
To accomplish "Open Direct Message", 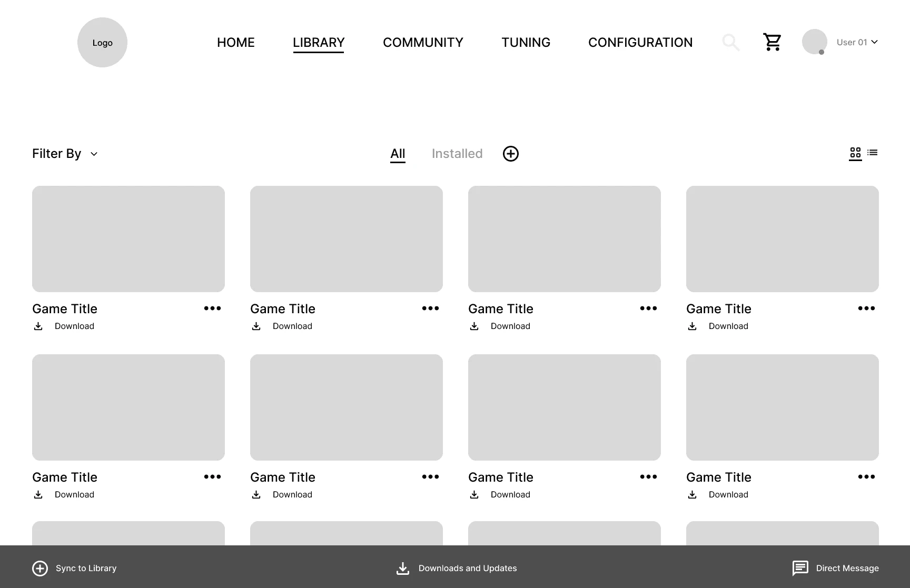I will [835, 569].
